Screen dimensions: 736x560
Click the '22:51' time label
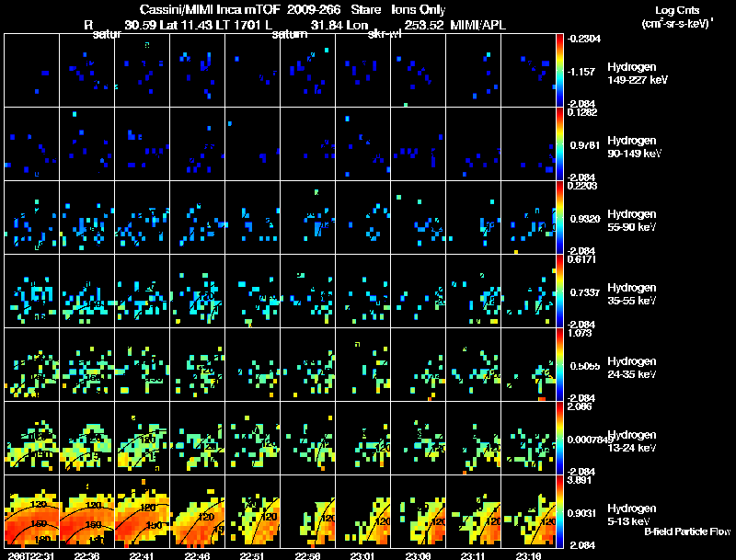[x=252, y=555]
